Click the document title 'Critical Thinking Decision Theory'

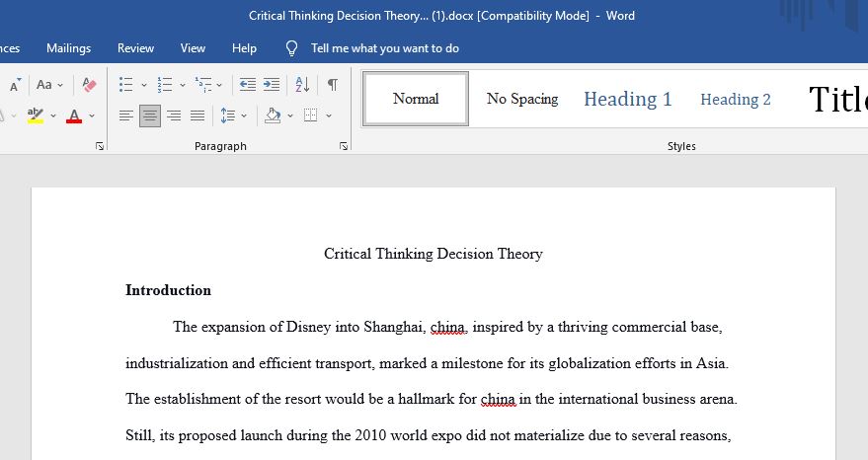[433, 254]
